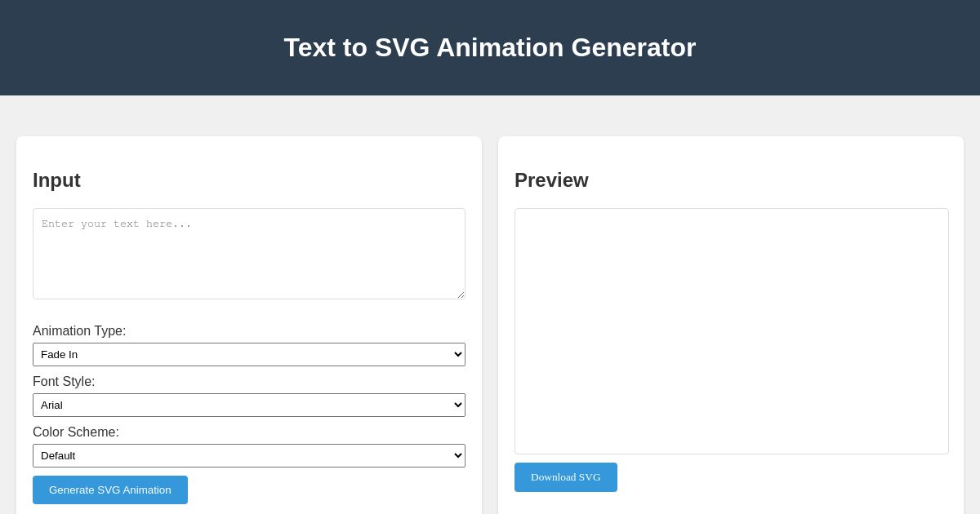The width and height of the screenshot is (980, 514).
Task: Click the Enter your text placeholder
Action: (116, 224)
